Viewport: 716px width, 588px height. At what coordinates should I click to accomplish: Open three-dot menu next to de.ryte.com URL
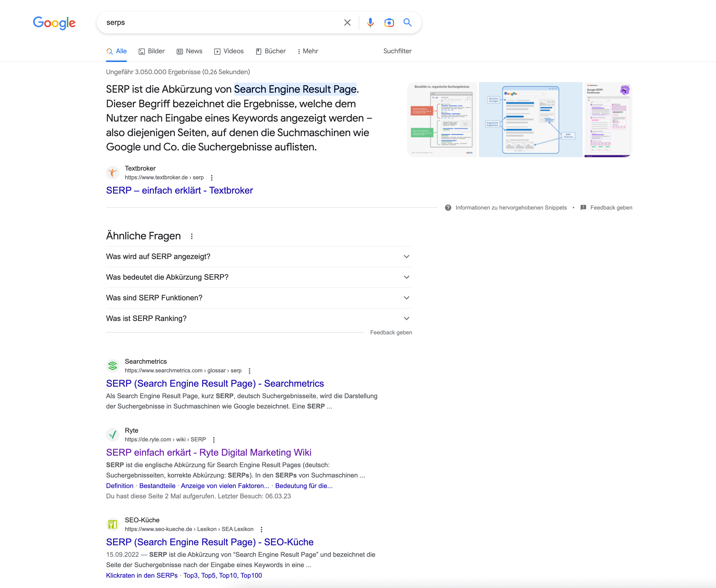click(x=214, y=440)
